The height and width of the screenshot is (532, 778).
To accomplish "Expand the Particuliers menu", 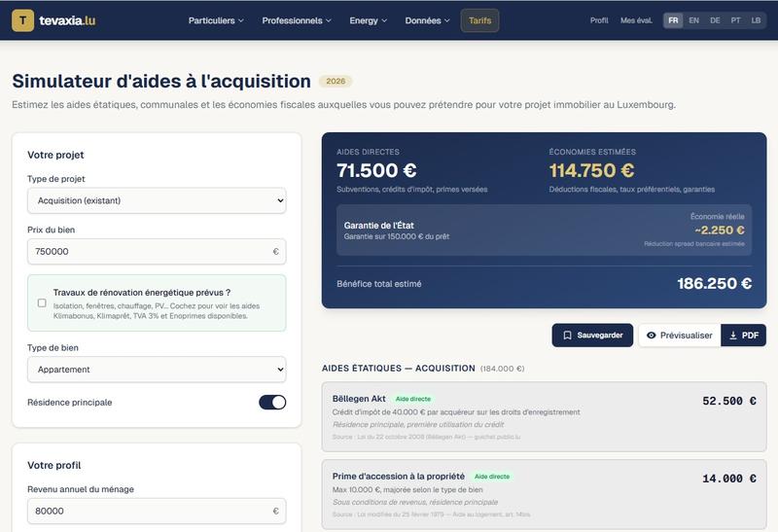I will pyautogui.click(x=216, y=20).
